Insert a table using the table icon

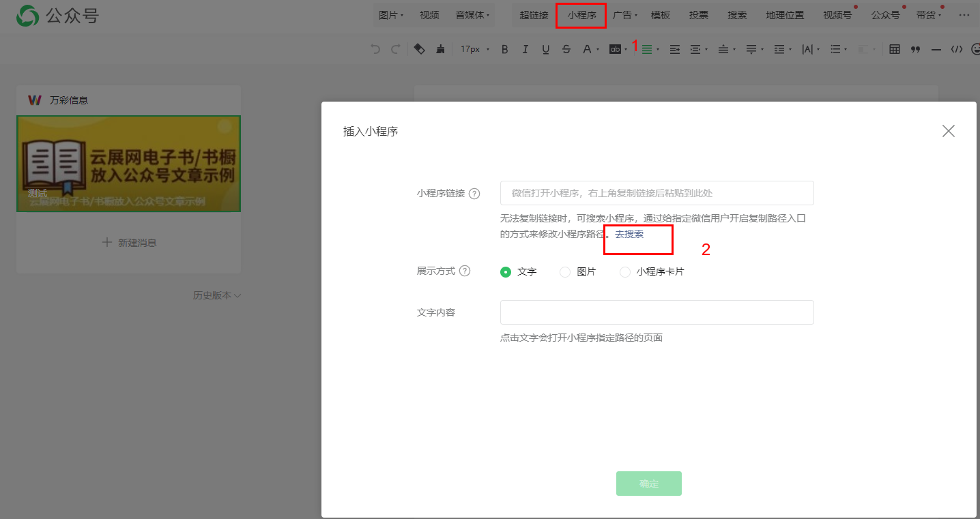coord(895,49)
